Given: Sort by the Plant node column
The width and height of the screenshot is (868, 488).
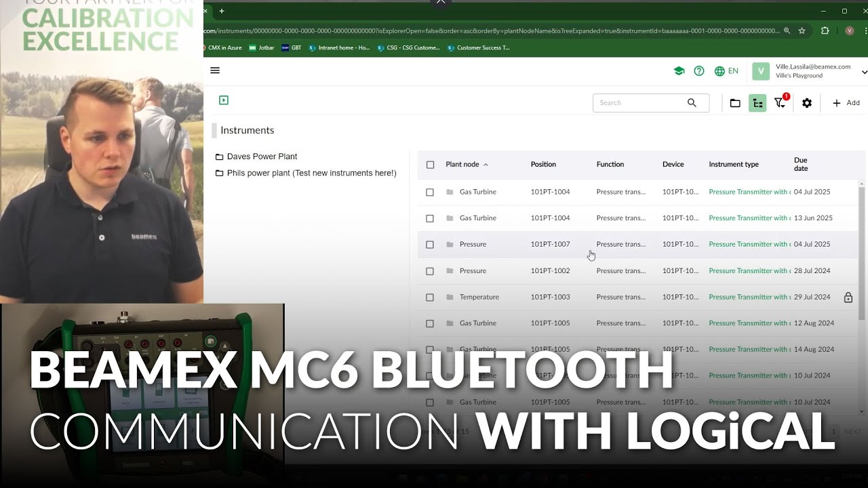Looking at the screenshot, I should pyautogui.click(x=467, y=165).
